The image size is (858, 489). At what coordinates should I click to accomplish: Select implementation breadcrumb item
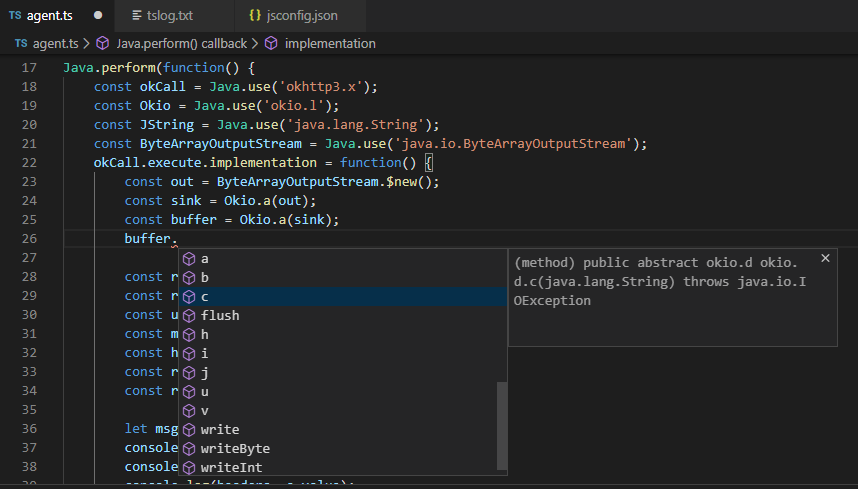click(x=330, y=44)
